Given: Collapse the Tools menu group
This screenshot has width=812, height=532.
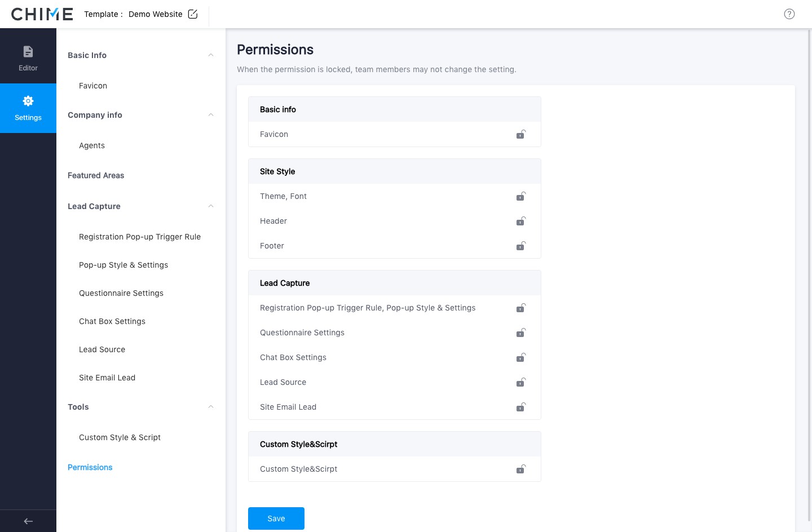Looking at the screenshot, I should (x=211, y=407).
